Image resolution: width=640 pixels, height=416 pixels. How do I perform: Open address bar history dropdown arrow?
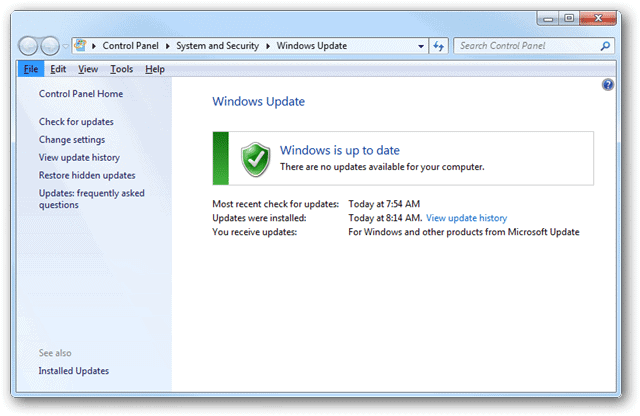(x=421, y=46)
